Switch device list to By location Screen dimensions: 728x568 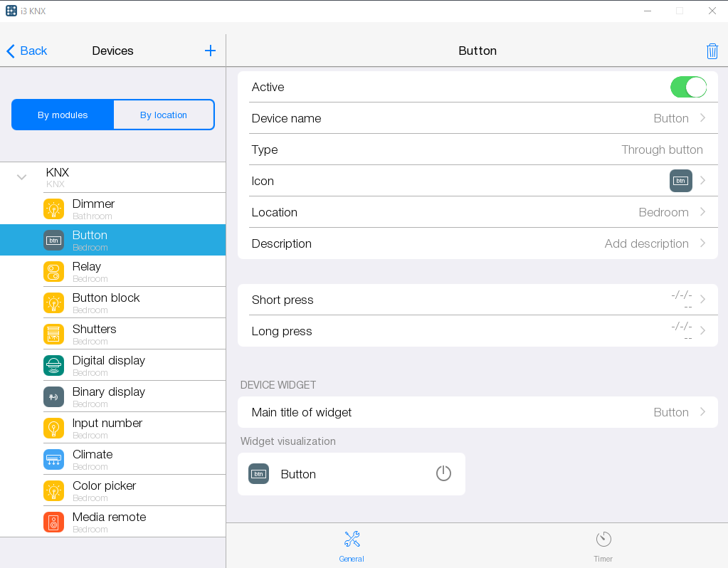pos(164,115)
